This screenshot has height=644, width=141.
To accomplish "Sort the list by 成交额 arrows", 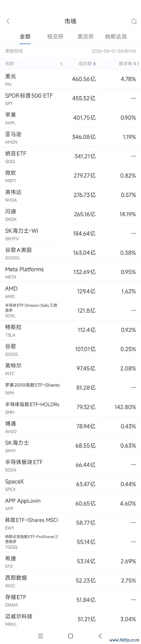I will point(94,64).
